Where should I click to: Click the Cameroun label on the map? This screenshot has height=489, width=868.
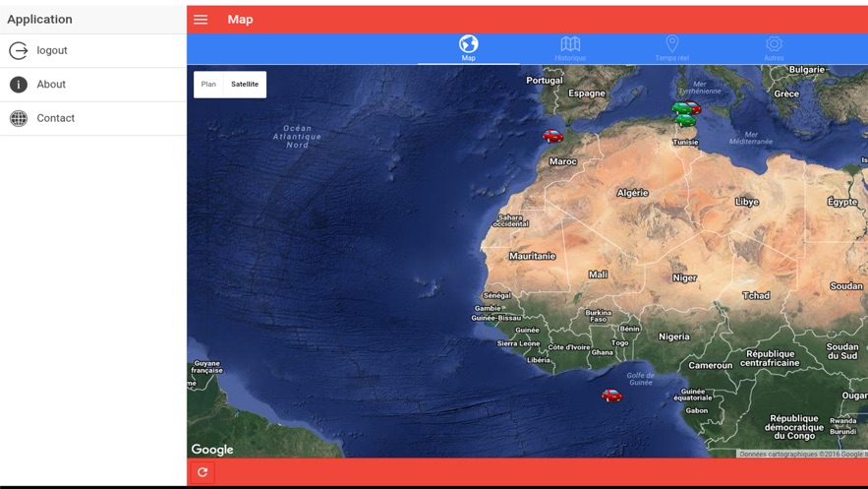tap(711, 365)
